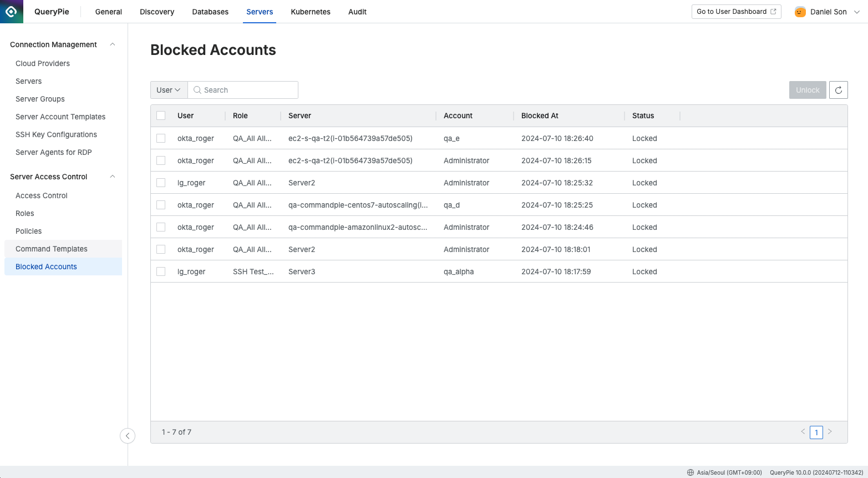The width and height of the screenshot is (868, 478).
Task: Click the Unlock button
Action: point(808,90)
